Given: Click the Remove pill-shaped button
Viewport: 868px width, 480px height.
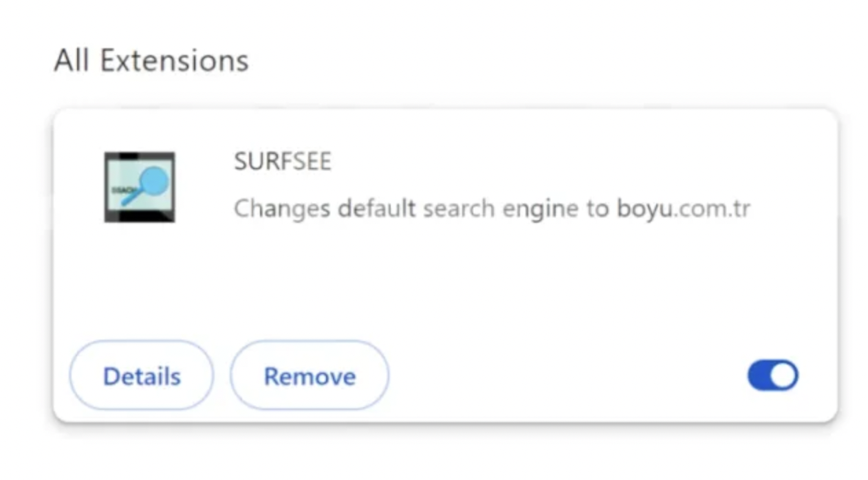Looking at the screenshot, I should click(x=309, y=375).
